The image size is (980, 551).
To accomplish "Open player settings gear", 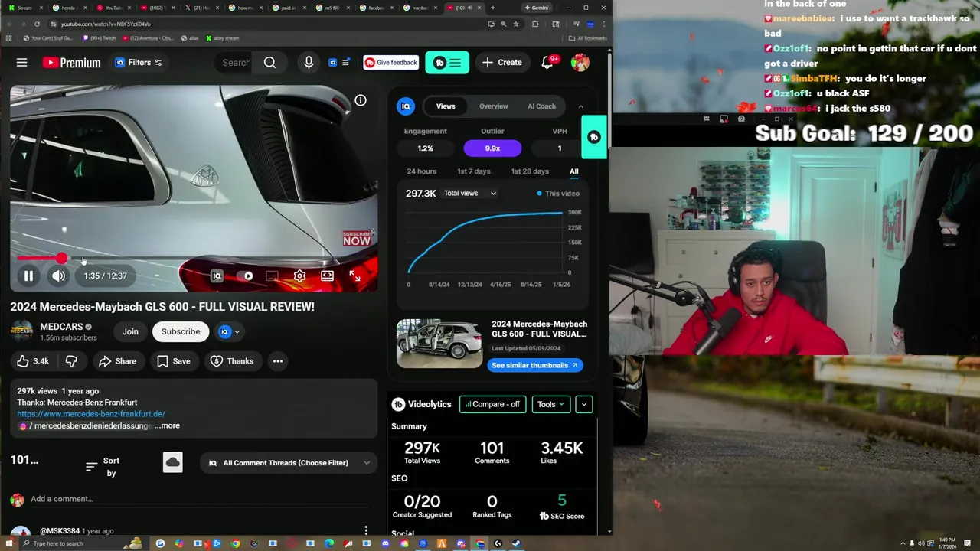I will pyautogui.click(x=299, y=275).
